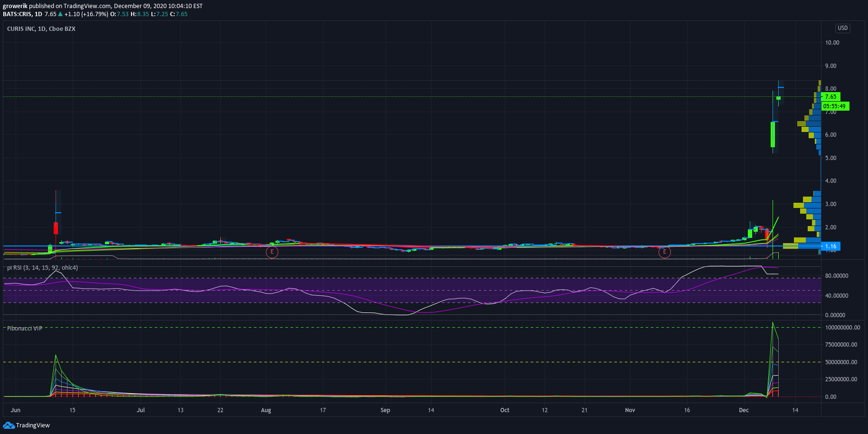Click the tall green December breakout candle
The height and width of the screenshot is (434, 868).
tap(773, 134)
